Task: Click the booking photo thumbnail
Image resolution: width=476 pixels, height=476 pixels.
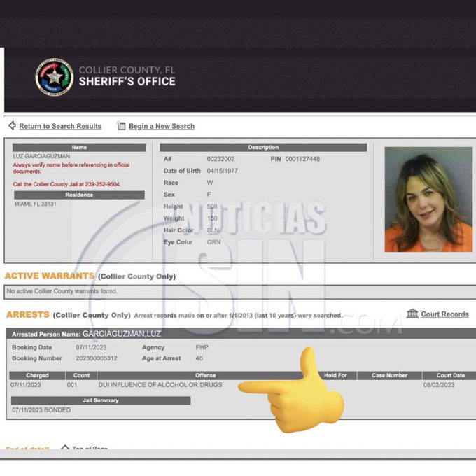Action: tap(428, 199)
